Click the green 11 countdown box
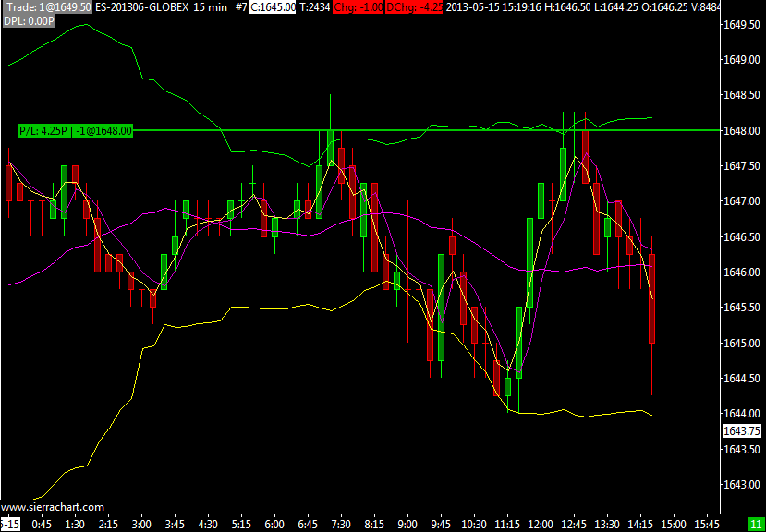766x532 pixels. click(755, 523)
